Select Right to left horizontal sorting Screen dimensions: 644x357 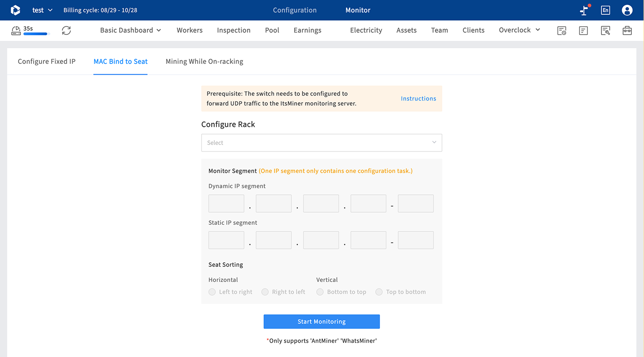click(x=265, y=292)
